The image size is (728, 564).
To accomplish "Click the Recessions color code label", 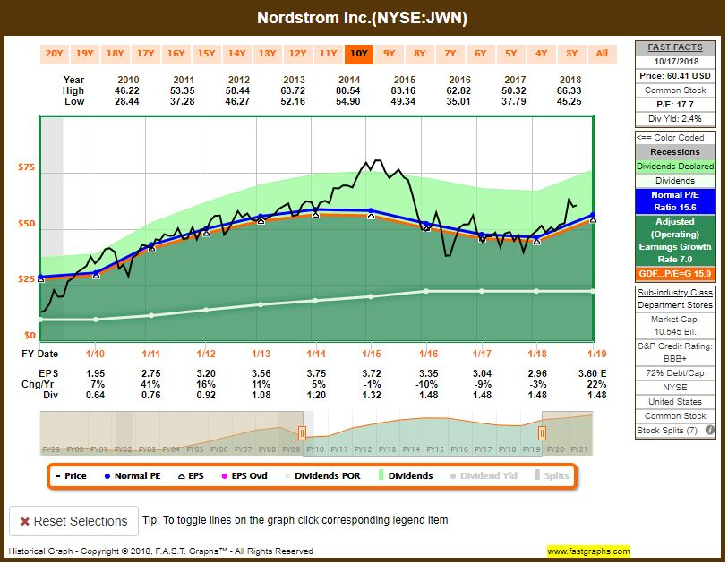I will click(x=675, y=152).
